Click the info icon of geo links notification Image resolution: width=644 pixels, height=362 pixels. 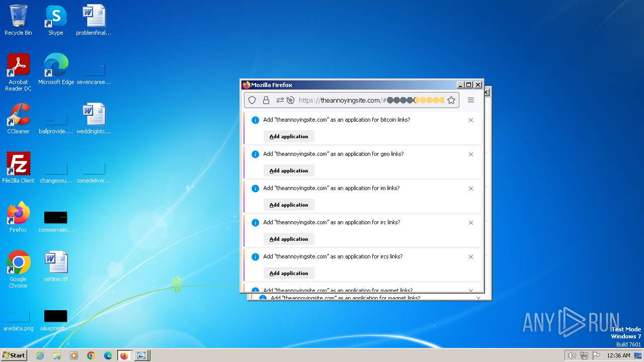point(255,154)
